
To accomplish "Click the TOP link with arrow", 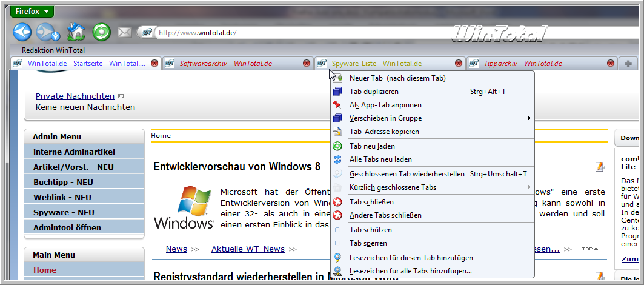I will click(x=590, y=249).
